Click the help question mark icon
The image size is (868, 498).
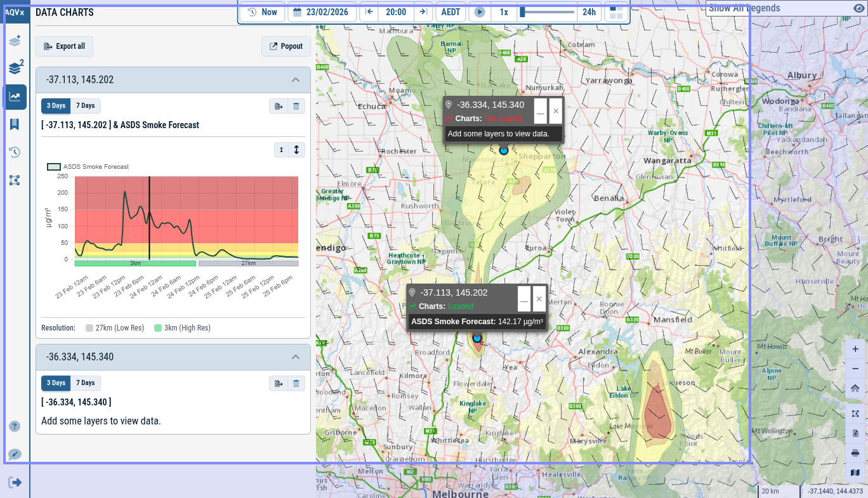[15, 426]
